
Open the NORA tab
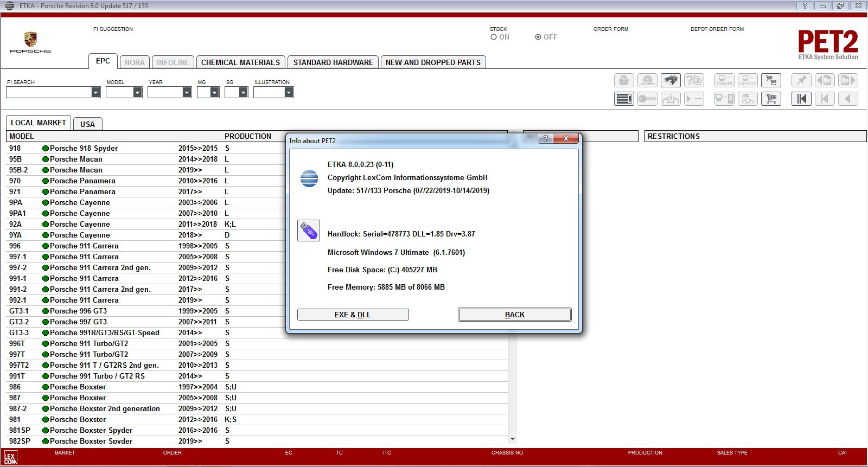[x=135, y=62]
